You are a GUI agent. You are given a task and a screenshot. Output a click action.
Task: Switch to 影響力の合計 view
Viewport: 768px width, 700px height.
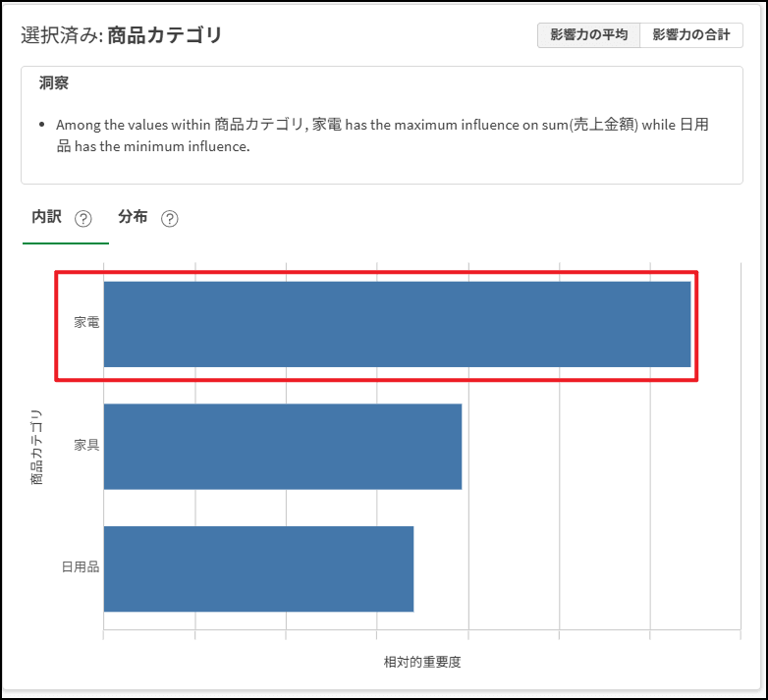click(690, 35)
